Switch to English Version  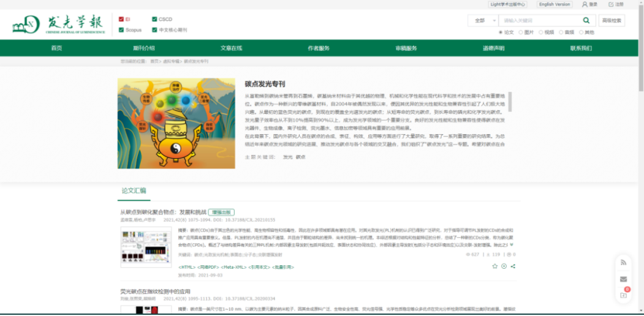click(x=554, y=4)
